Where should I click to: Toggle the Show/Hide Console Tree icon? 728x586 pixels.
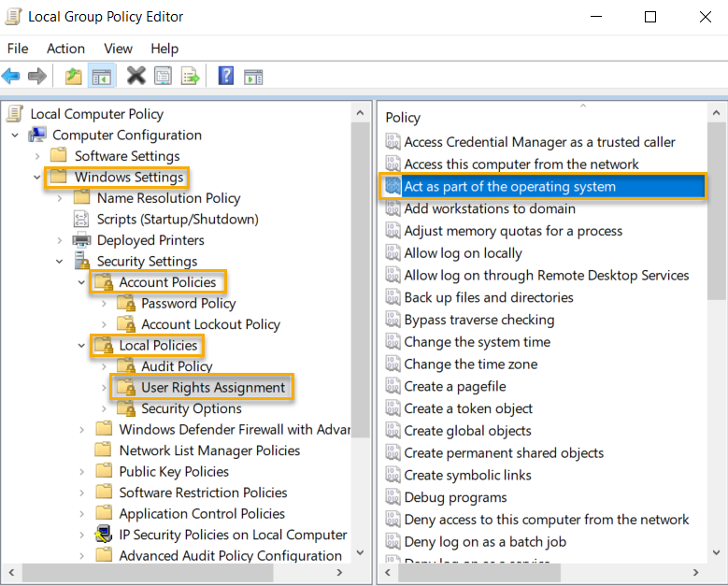pyautogui.click(x=101, y=77)
